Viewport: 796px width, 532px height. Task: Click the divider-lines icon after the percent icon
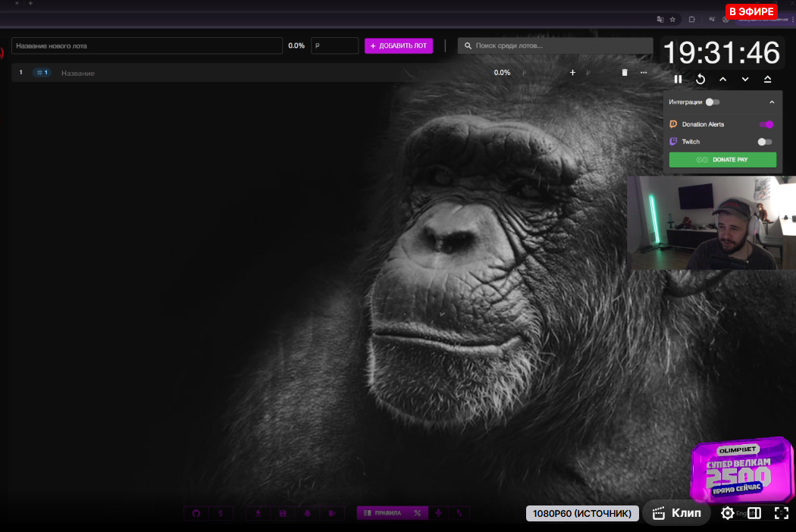[438, 513]
